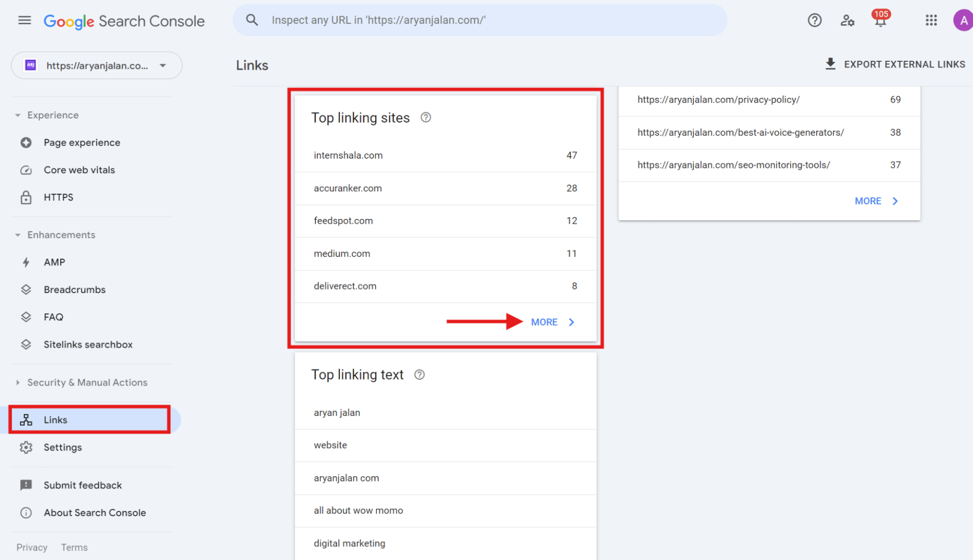The height and width of the screenshot is (560, 973).
Task: Collapse the Experience section
Action: coord(18,115)
